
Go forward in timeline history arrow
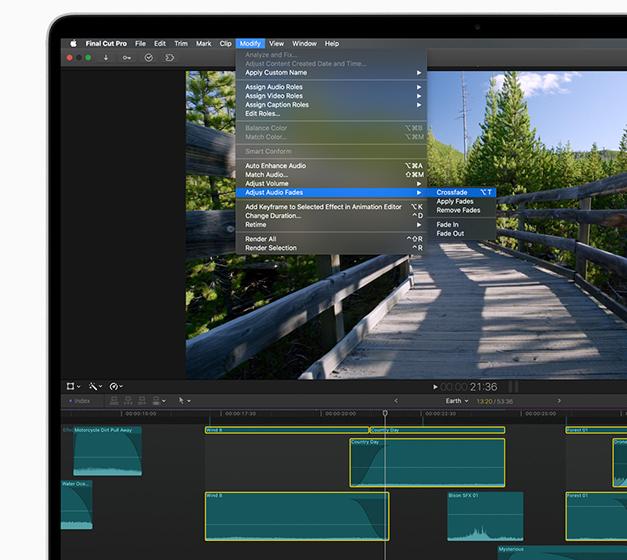[x=559, y=401]
